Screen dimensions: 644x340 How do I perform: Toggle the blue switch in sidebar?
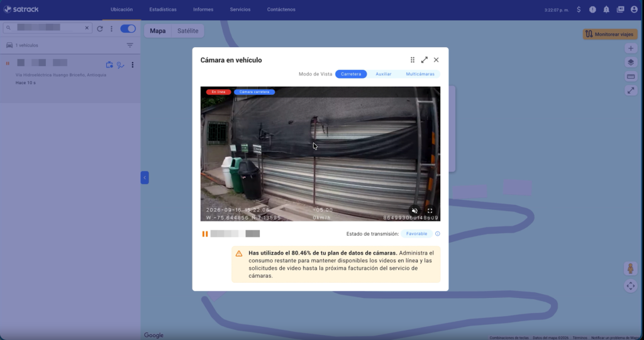(x=128, y=28)
